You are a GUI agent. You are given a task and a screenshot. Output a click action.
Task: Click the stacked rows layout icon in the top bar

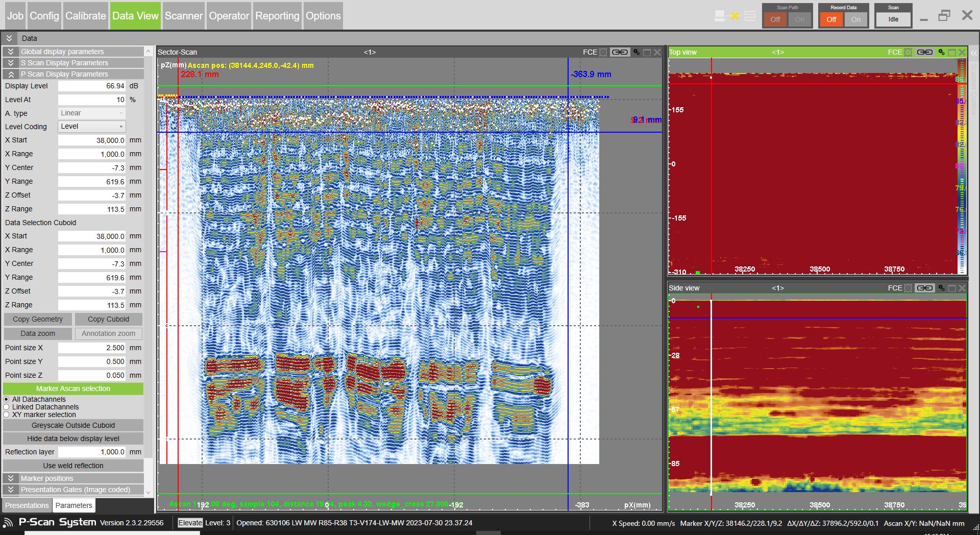(750, 16)
